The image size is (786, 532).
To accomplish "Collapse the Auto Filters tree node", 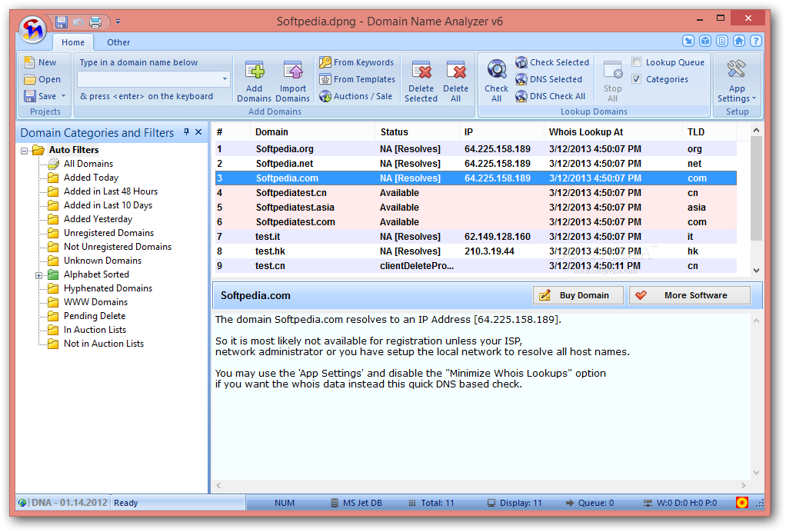I will click(24, 150).
